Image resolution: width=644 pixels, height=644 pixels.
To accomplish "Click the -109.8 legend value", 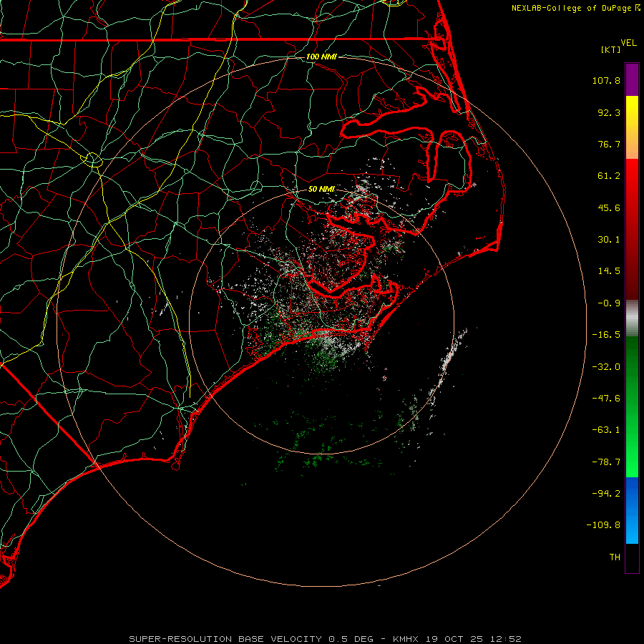I will tap(603, 525).
